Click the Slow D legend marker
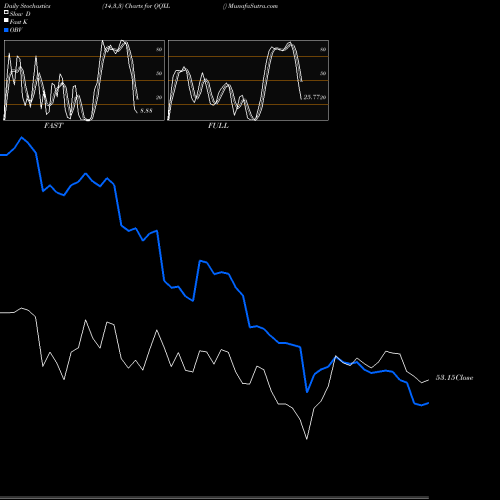500x500 pixels. pyautogui.click(x=6, y=12)
